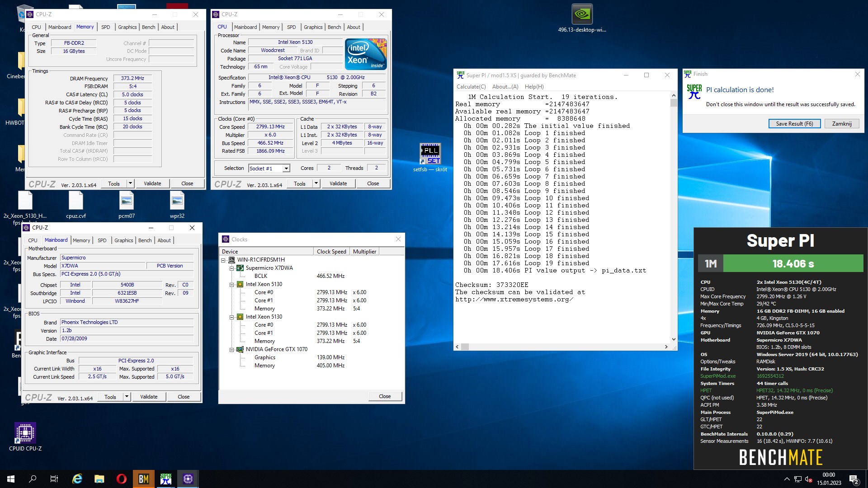Open the Socket #1 selection dropdown

[x=286, y=169]
